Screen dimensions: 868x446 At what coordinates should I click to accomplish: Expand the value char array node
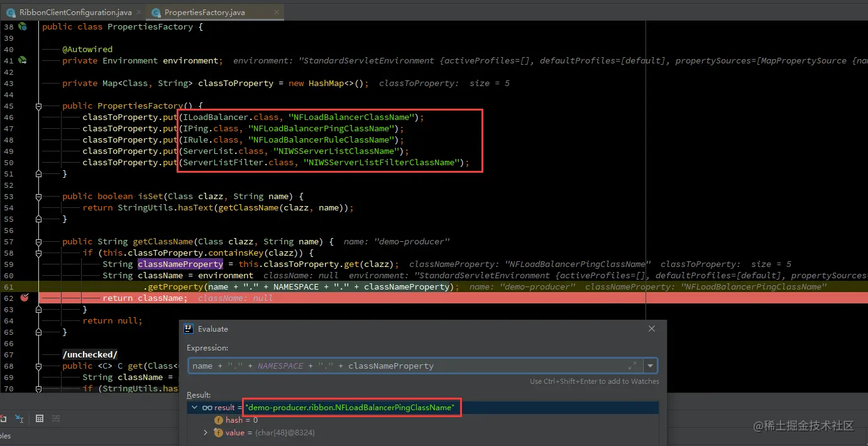[206, 433]
